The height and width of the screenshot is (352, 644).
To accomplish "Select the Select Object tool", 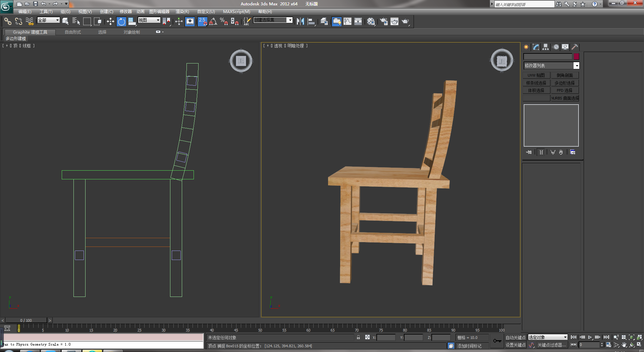I will [65, 21].
